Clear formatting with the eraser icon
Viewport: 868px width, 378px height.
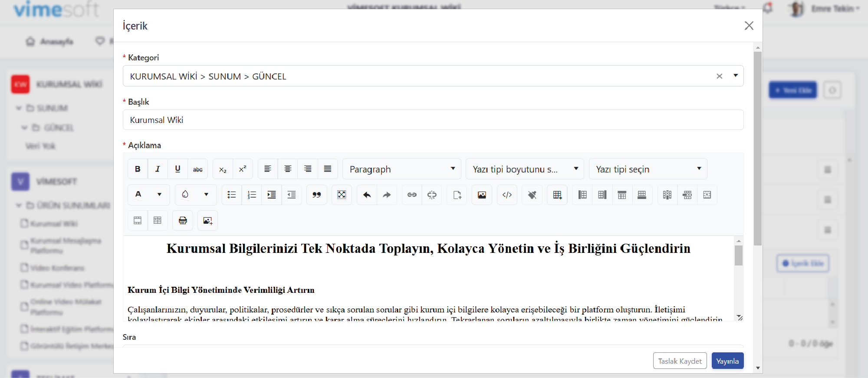(x=532, y=195)
